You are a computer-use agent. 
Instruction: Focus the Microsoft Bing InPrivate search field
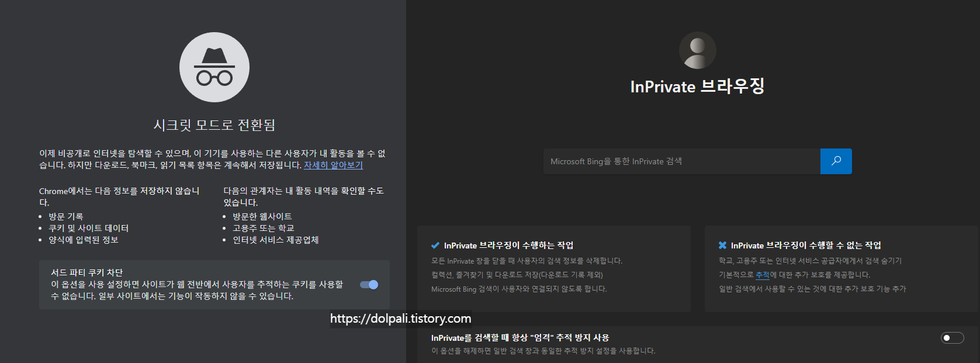[682, 161]
